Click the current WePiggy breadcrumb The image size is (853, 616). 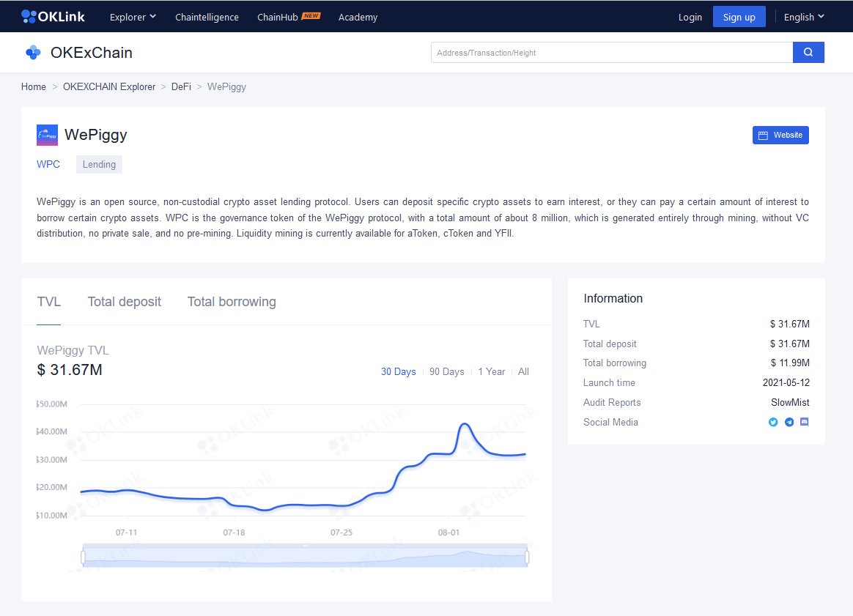tap(227, 86)
